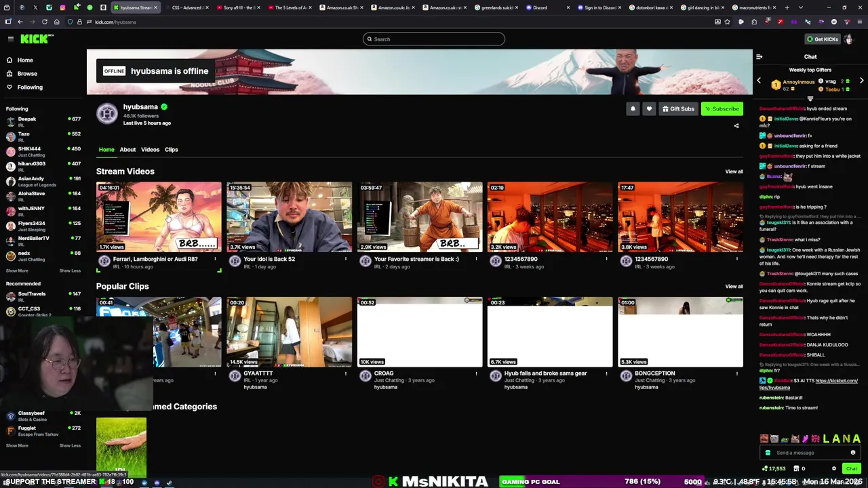Click Show Less under Following
This screenshot has width=868, height=488.
tap(70, 270)
